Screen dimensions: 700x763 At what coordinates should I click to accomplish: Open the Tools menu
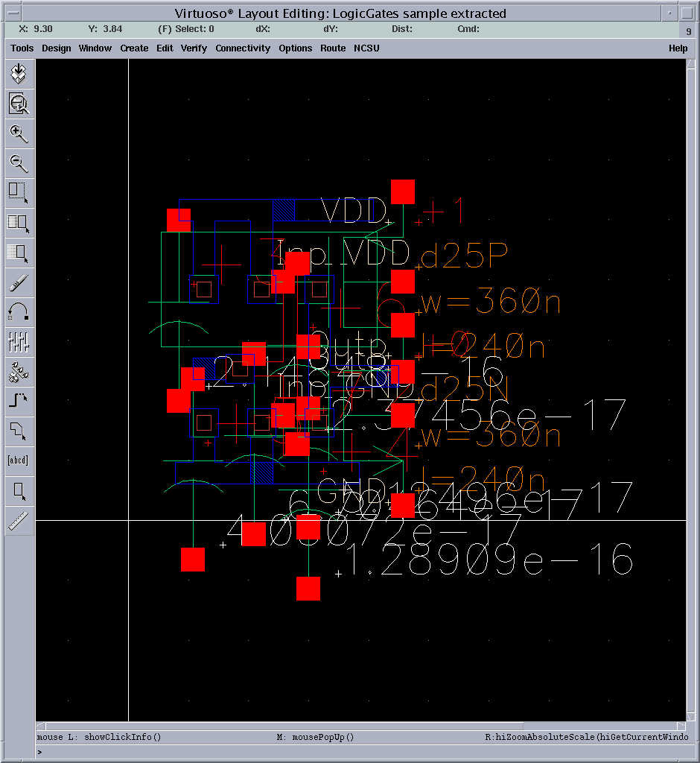click(x=22, y=48)
